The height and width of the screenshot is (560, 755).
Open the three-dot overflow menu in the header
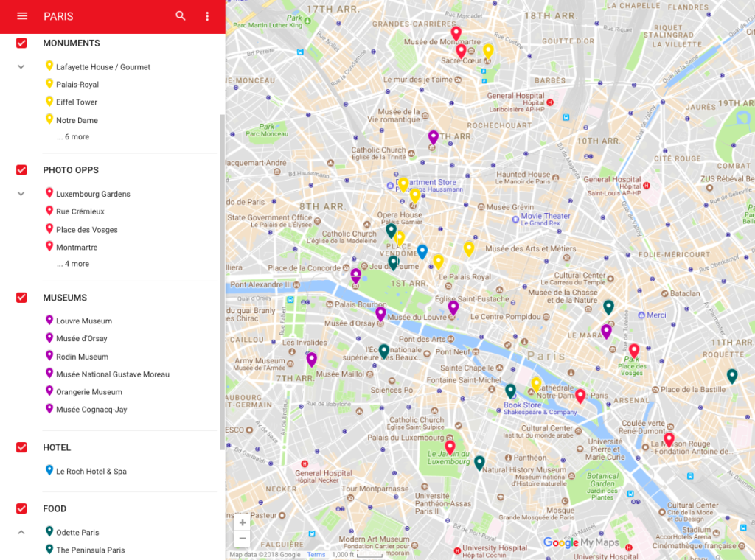tap(206, 15)
